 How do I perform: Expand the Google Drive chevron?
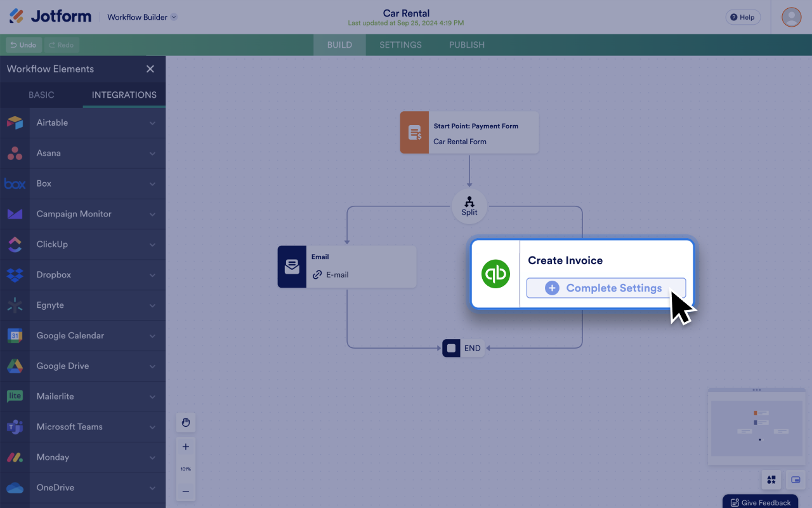(152, 366)
